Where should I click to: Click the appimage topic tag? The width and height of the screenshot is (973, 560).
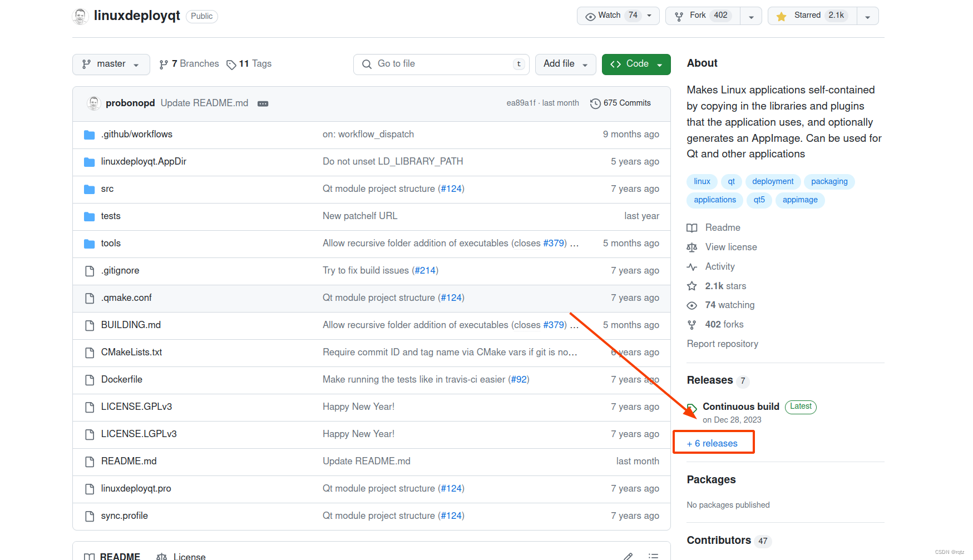point(800,200)
